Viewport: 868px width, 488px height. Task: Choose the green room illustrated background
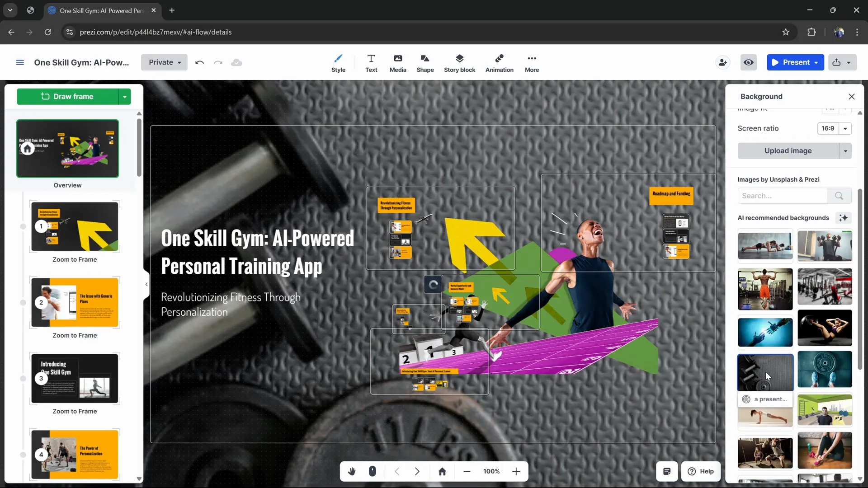point(825,410)
